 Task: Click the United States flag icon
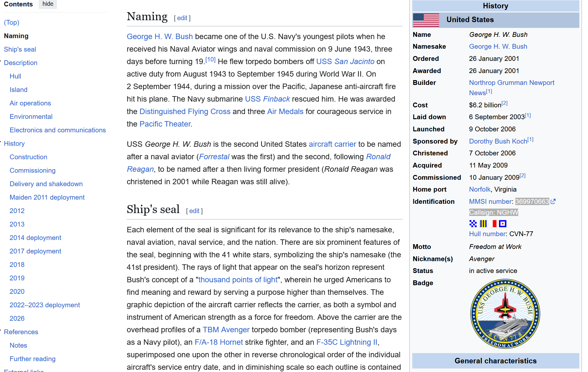(426, 20)
